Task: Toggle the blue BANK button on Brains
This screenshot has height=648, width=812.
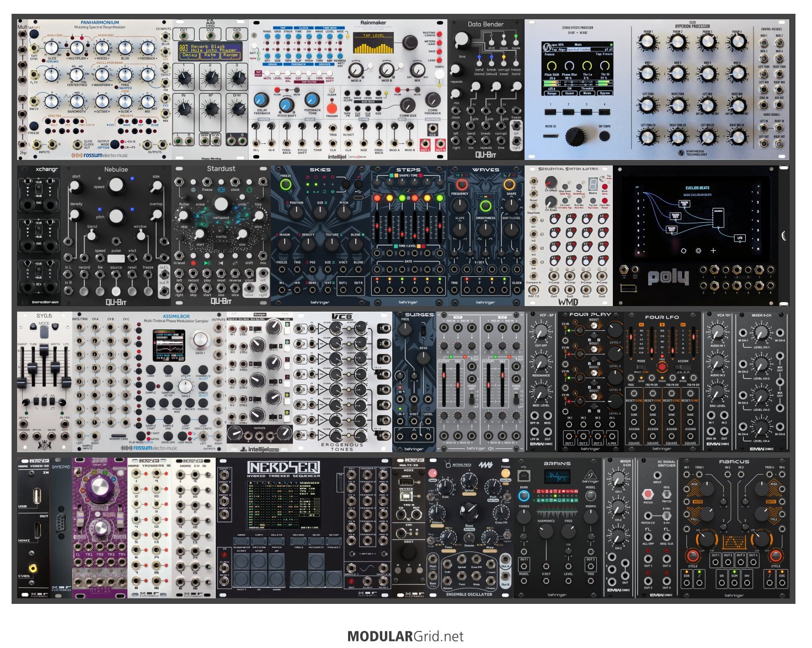Action: point(523,495)
